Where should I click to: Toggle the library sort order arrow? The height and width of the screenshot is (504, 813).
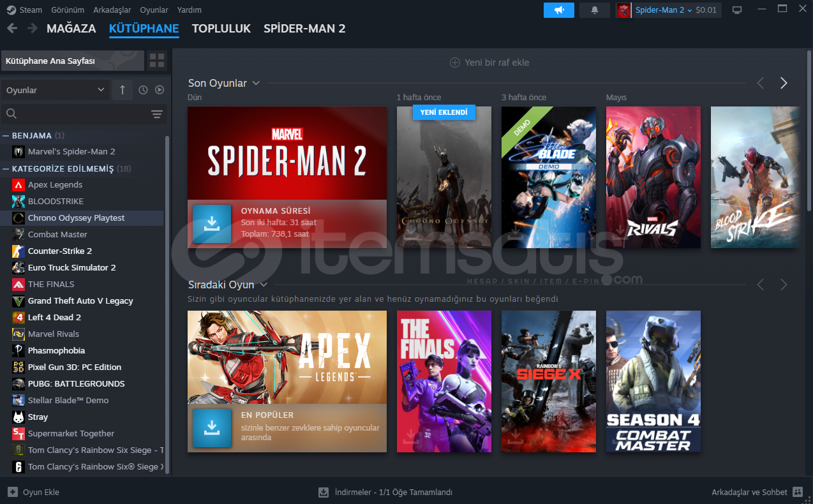click(x=122, y=90)
